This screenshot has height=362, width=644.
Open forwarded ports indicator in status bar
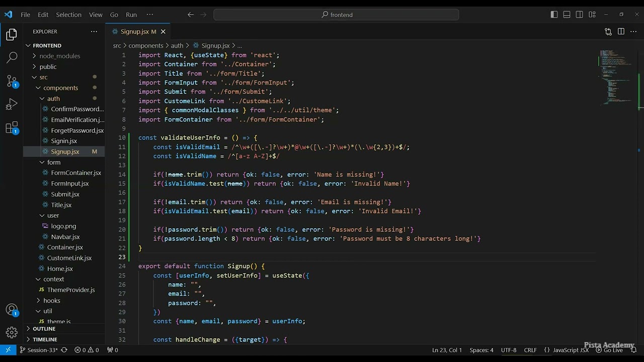pyautogui.click(x=113, y=350)
